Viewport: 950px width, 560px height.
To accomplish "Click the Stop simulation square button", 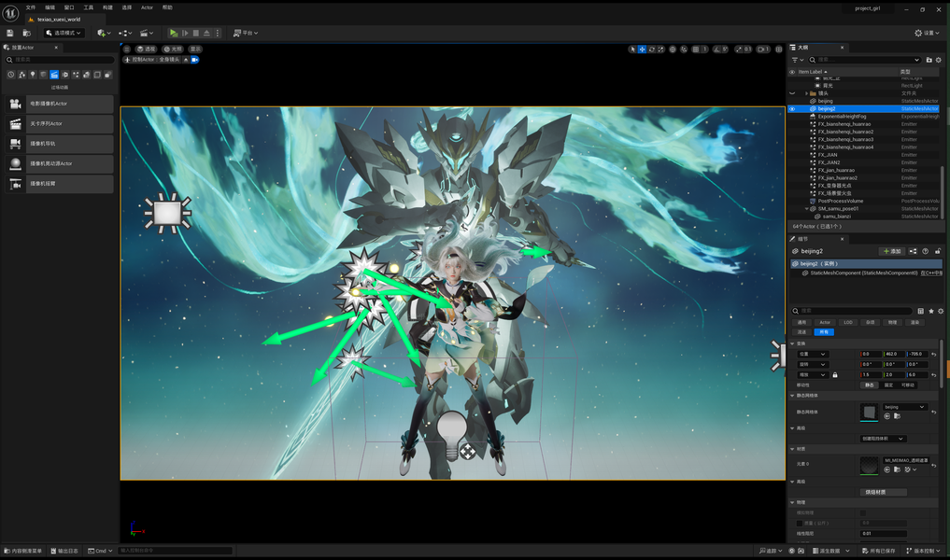I will click(x=195, y=33).
